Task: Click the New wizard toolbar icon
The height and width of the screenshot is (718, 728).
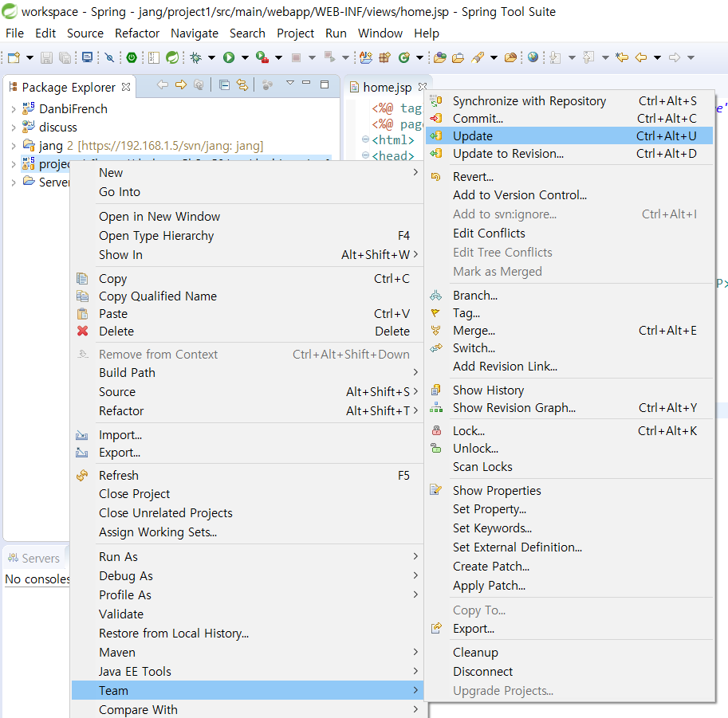Action: [14, 57]
